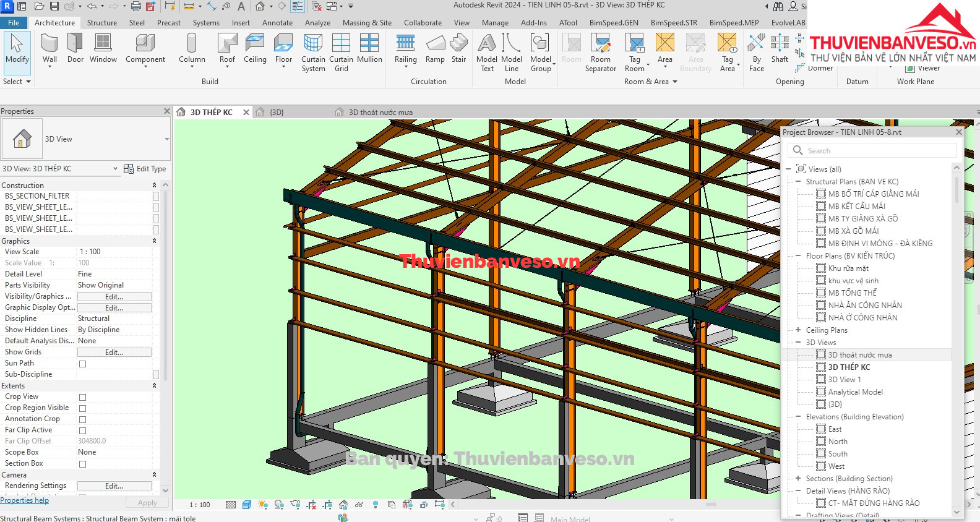Viewport: 980px width, 522px height.
Task: Switch to the {3D} view tab
Action: pos(277,113)
